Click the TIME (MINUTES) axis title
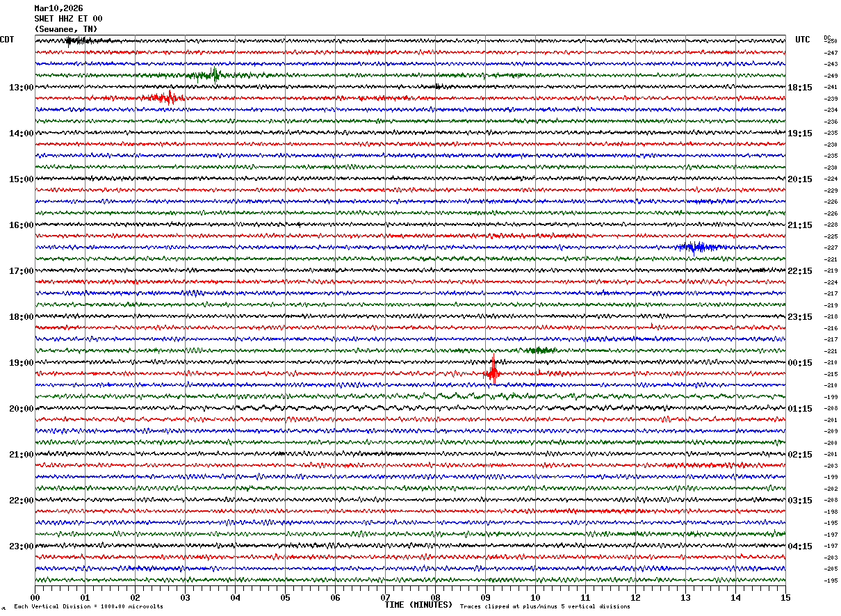This screenshot has width=841, height=616. (x=418, y=605)
